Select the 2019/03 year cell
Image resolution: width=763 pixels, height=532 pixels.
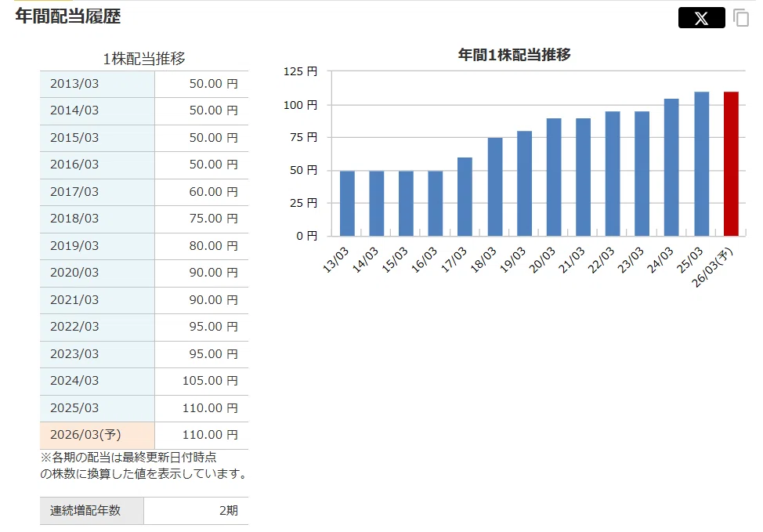[97, 246]
